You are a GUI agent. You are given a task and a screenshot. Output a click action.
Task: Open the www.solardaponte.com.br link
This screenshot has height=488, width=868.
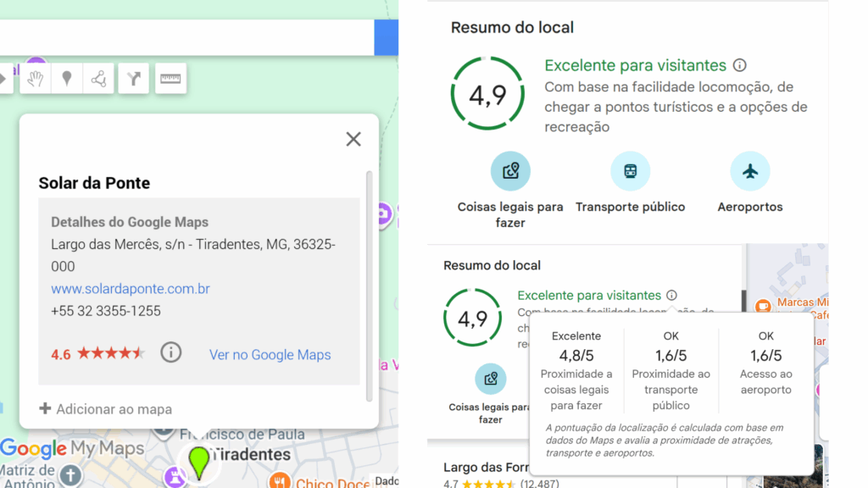[x=130, y=288]
